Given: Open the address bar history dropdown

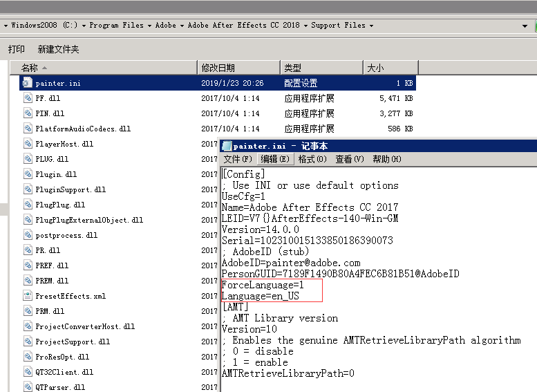Looking at the screenshot, I should (x=525, y=26).
